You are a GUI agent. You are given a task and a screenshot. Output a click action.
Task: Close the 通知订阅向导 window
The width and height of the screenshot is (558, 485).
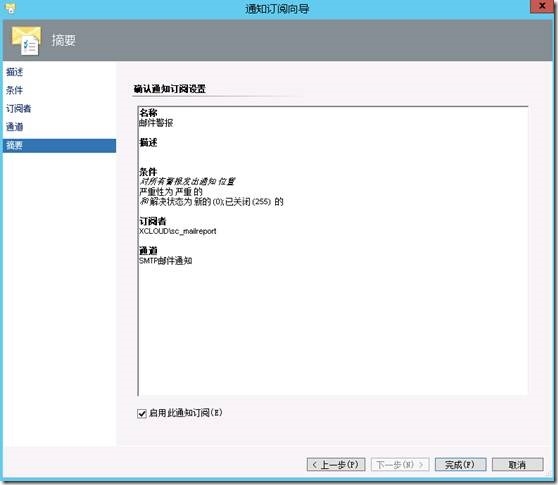tap(542, 6)
